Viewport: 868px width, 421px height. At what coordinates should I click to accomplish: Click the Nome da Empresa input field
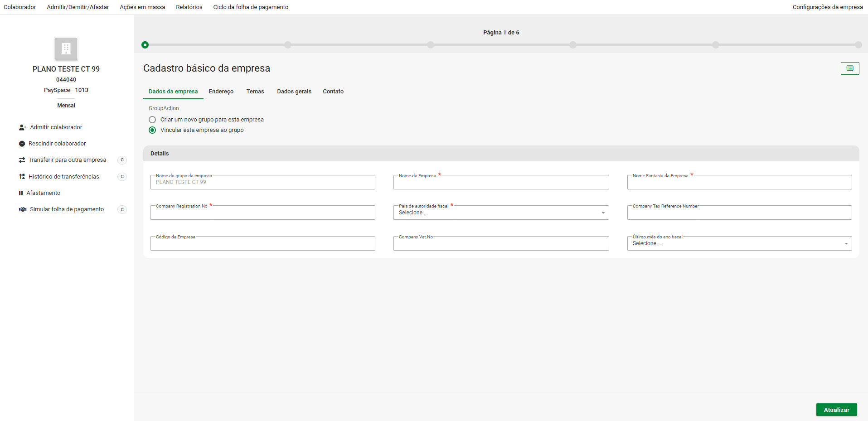[501, 183]
